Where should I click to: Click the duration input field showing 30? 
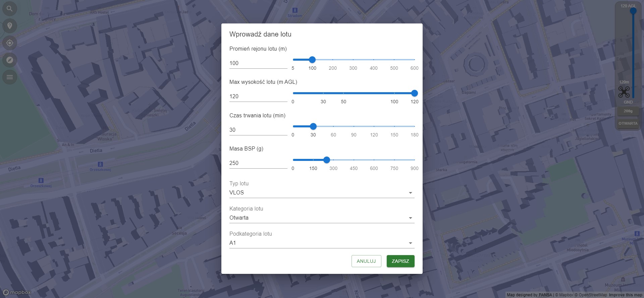(x=258, y=130)
